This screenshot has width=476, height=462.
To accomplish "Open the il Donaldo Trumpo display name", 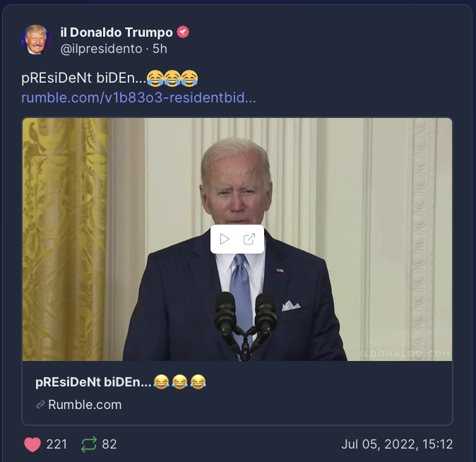I will pyautogui.click(x=117, y=32).
